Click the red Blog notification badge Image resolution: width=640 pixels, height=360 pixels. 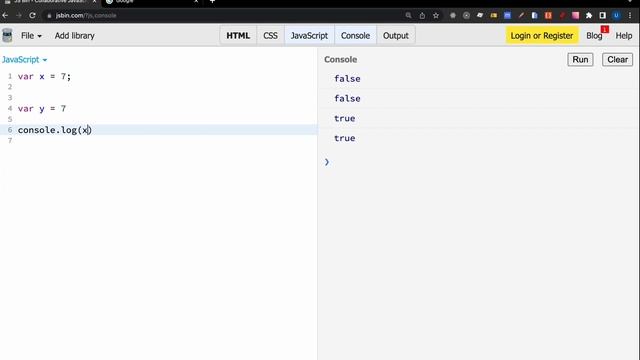[x=605, y=29]
